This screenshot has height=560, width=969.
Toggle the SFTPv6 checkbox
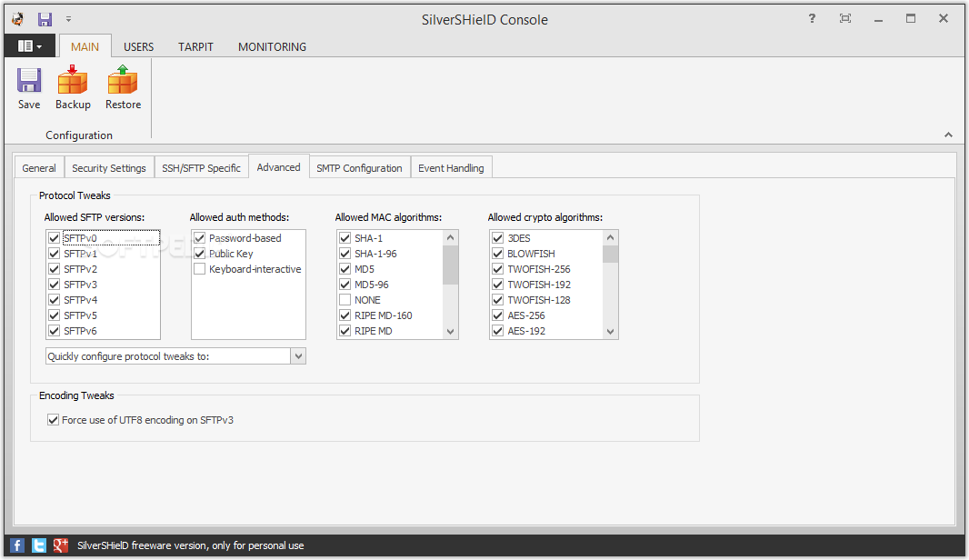point(55,331)
